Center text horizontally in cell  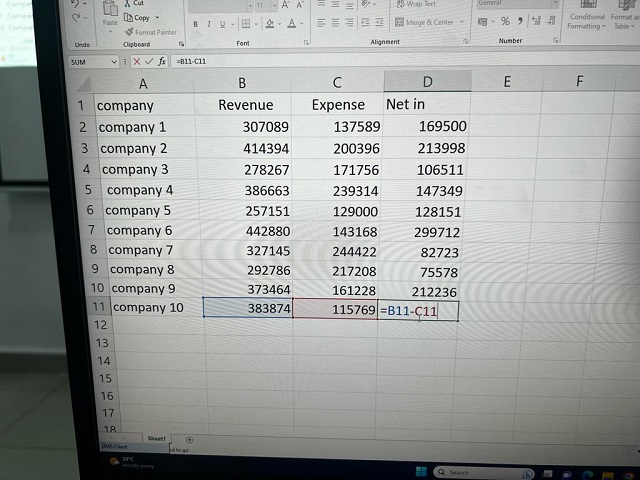click(335, 22)
